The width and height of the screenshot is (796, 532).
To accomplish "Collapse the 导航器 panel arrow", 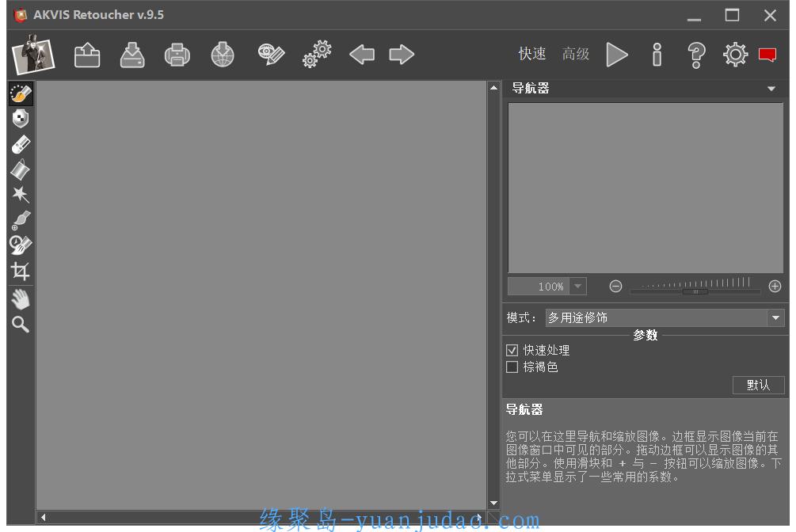I will (771, 89).
